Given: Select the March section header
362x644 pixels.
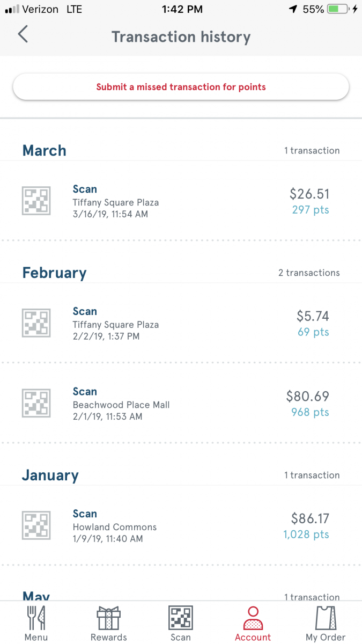Looking at the screenshot, I should coord(45,150).
